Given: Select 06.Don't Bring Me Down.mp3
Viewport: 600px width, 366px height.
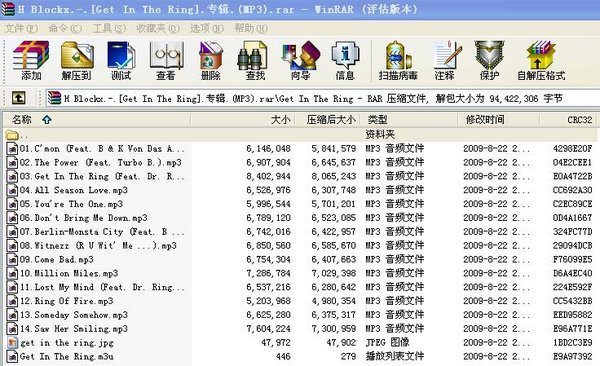Looking at the screenshot, I should (x=84, y=218).
